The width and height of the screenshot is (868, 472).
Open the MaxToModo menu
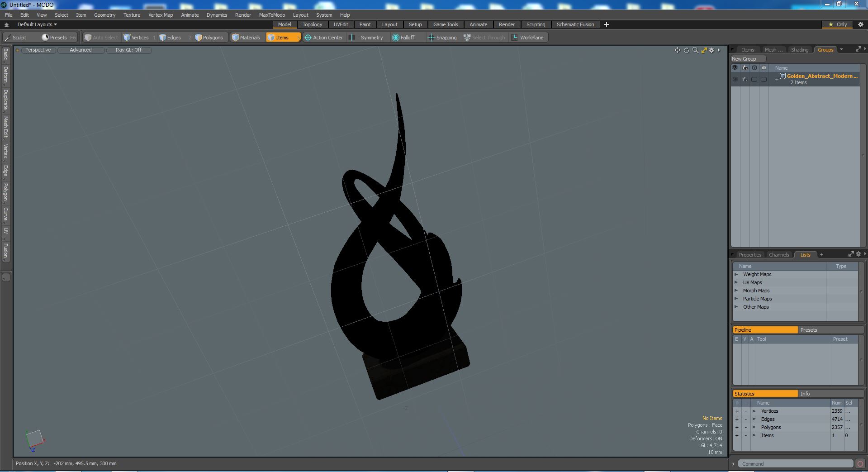click(272, 15)
